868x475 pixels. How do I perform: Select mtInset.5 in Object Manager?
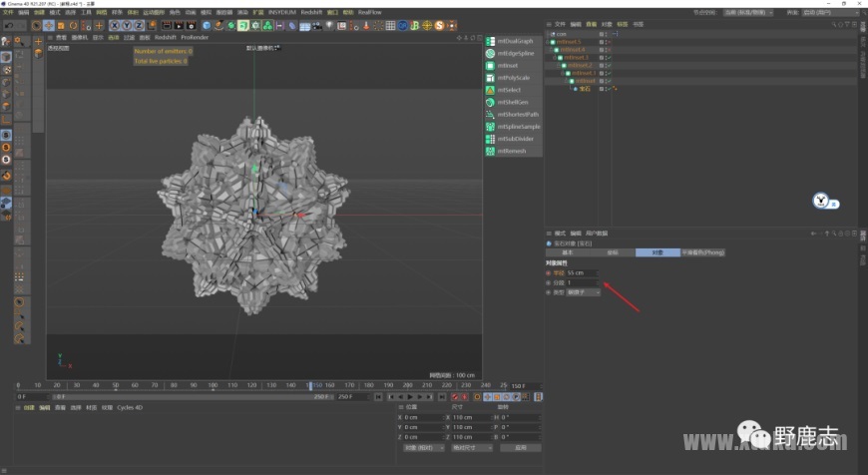569,42
